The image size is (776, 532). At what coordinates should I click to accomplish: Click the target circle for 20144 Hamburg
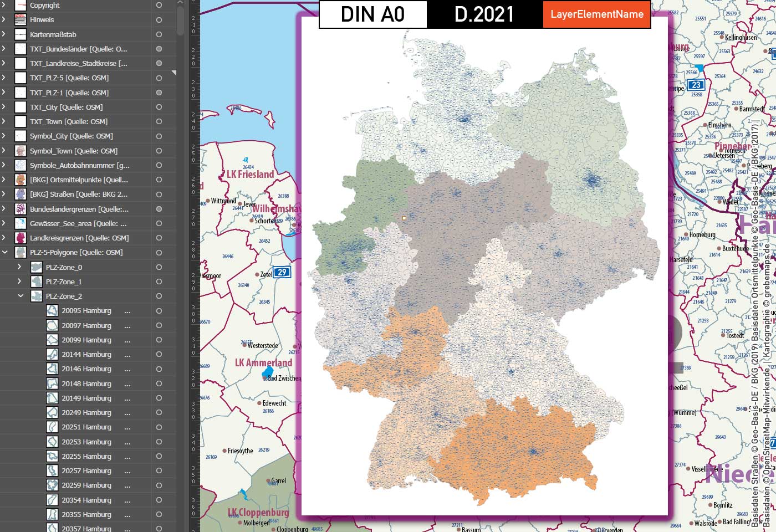tap(158, 354)
